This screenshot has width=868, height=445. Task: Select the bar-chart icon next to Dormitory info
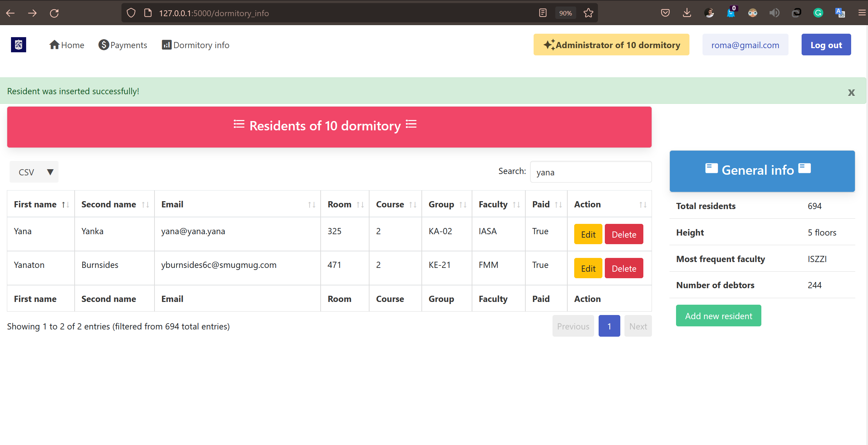pyautogui.click(x=167, y=45)
